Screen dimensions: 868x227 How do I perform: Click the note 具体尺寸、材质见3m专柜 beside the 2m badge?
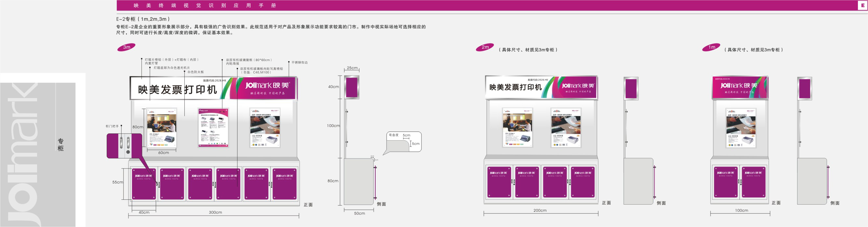tap(528, 50)
